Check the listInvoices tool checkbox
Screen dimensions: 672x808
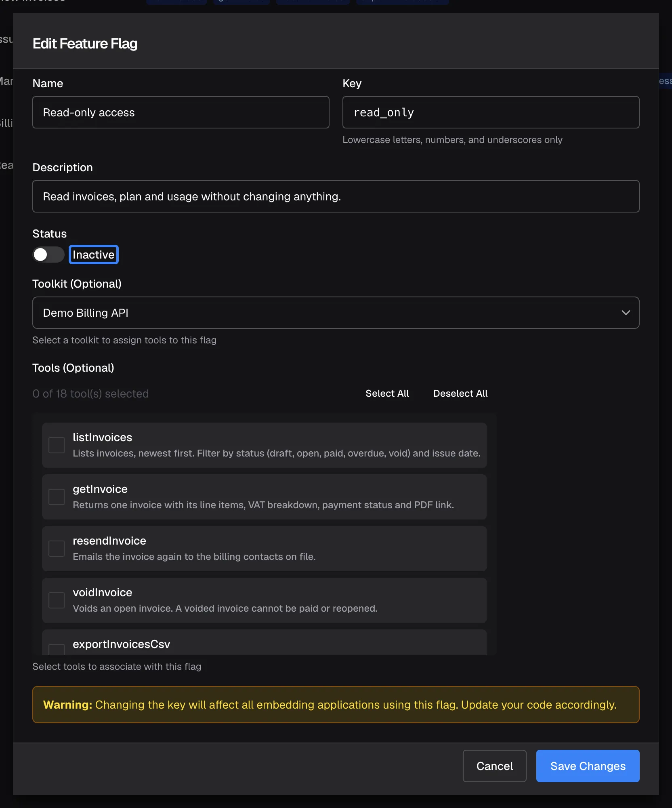coord(57,445)
